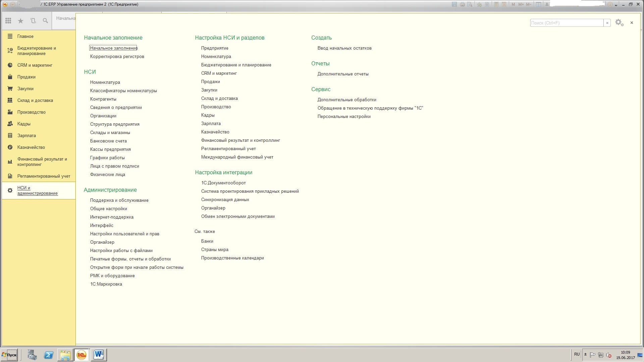Open Обмен электронными документами link

coord(238,216)
